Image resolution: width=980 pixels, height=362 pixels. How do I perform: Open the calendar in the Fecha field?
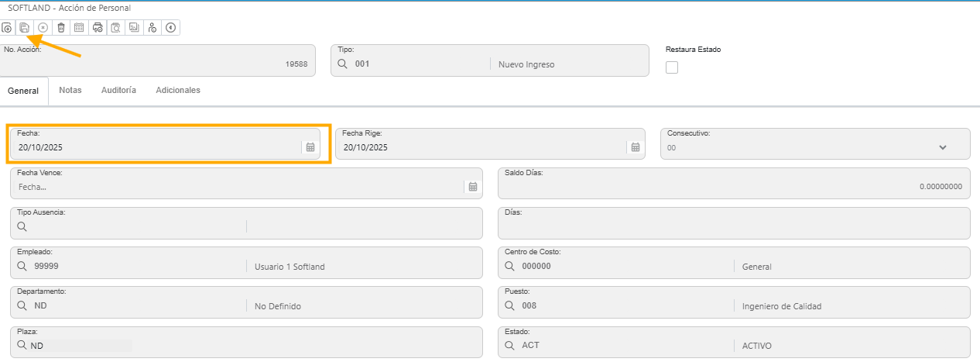click(310, 147)
